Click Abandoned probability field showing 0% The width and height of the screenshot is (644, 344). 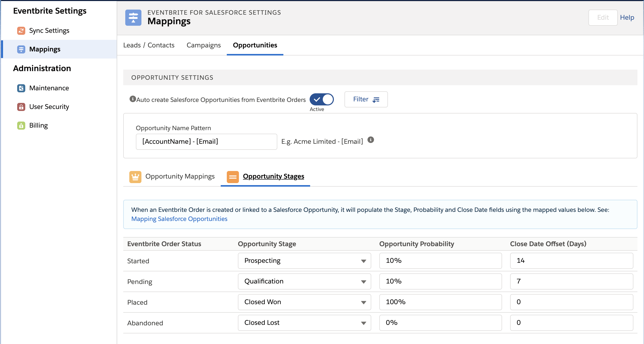(x=440, y=323)
